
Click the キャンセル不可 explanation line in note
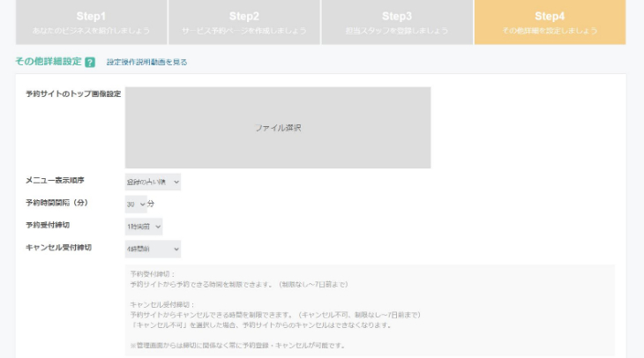pyautogui.click(x=259, y=324)
